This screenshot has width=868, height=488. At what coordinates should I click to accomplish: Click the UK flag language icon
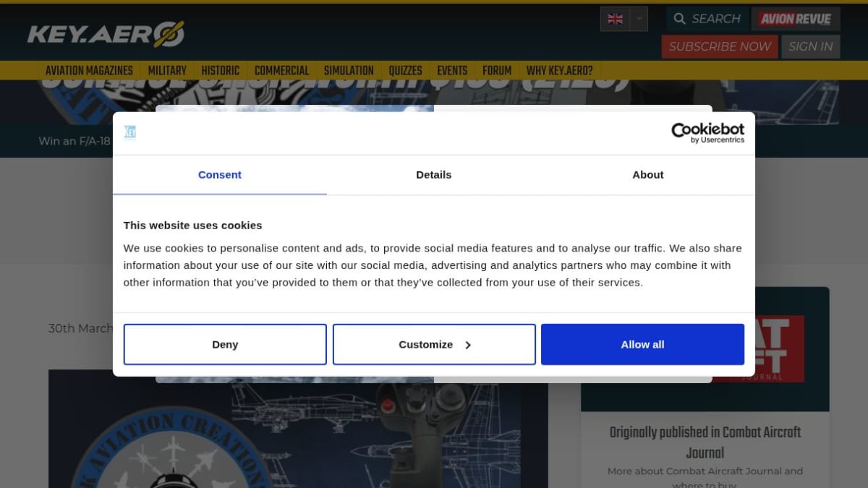click(615, 19)
